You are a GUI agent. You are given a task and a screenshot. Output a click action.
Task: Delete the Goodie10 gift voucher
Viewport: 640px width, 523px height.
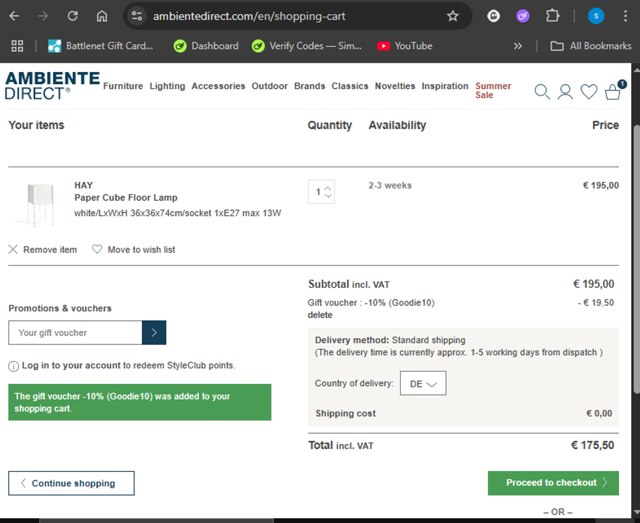coord(320,315)
